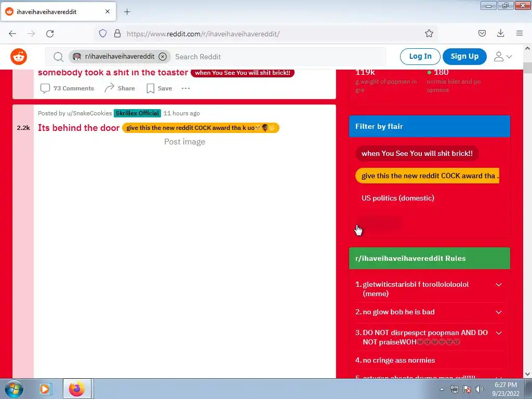Click the volume speaker tray icon
Screen dimensions: 532x399
[480, 389]
